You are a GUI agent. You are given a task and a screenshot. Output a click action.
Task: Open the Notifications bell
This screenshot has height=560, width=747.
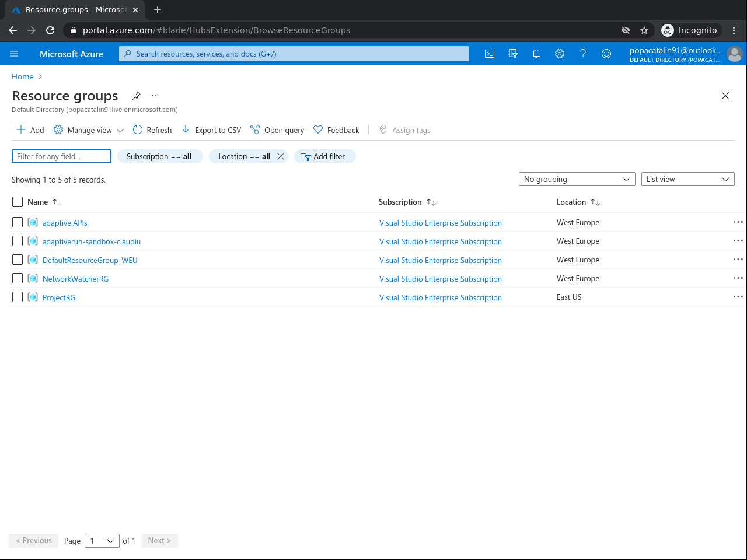(x=536, y=53)
